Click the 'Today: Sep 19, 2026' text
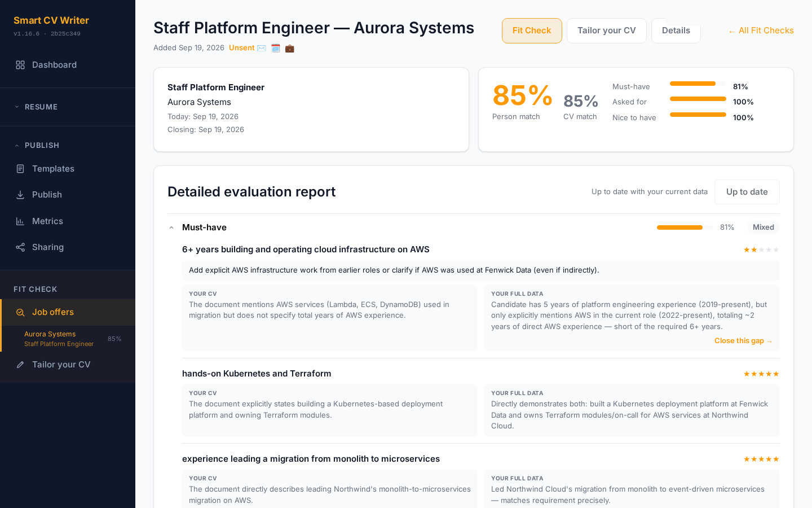Viewport: 812px width, 508px height. pyautogui.click(x=203, y=117)
